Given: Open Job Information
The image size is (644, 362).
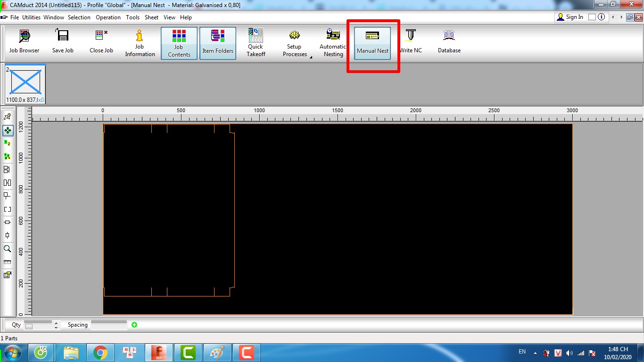Looking at the screenshot, I should (140, 42).
